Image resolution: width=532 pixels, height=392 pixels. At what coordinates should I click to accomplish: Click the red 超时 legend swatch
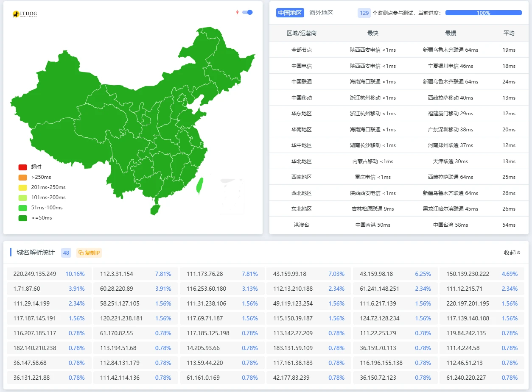click(22, 167)
